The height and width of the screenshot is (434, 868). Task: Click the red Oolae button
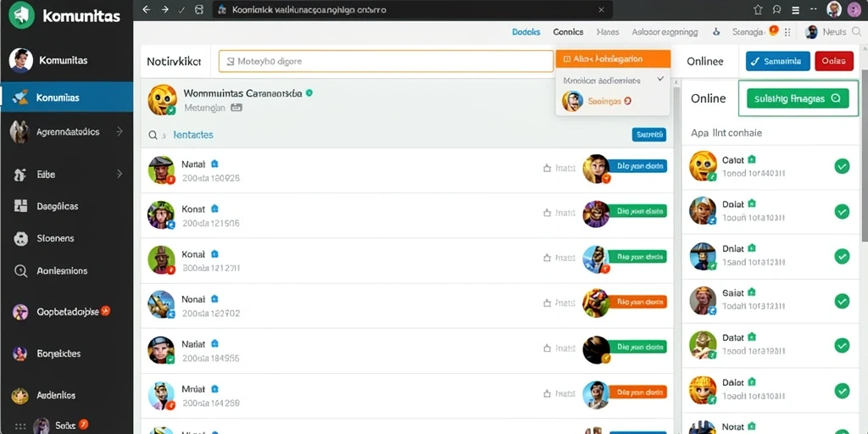834,61
